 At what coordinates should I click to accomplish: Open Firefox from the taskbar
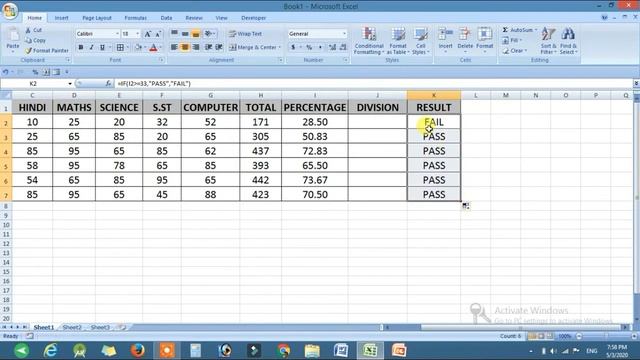click(138, 350)
